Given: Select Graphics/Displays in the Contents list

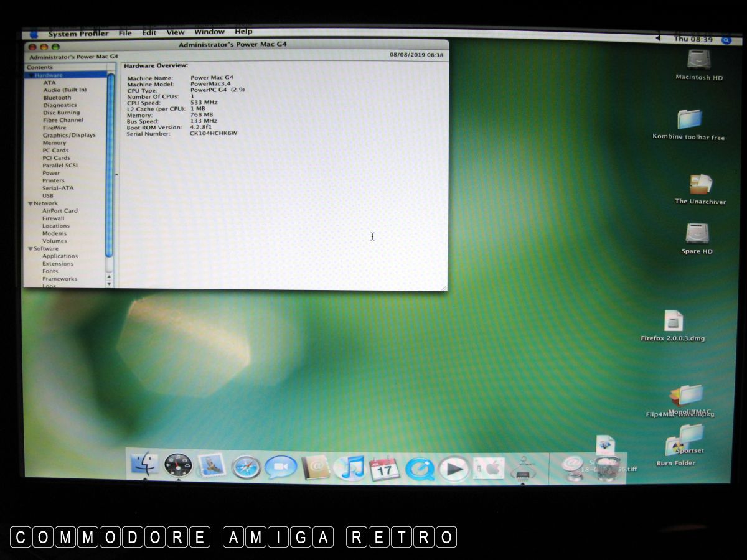Looking at the screenshot, I should (x=69, y=135).
